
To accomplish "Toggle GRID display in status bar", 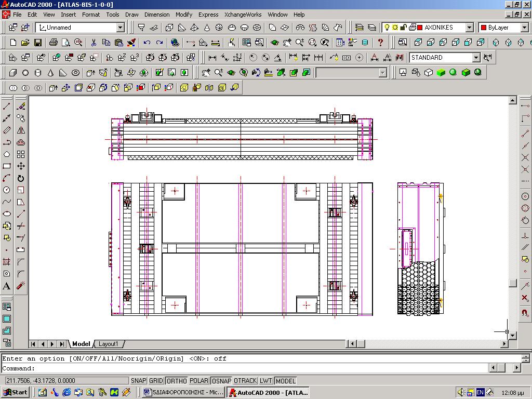I will tap(156, 381).
